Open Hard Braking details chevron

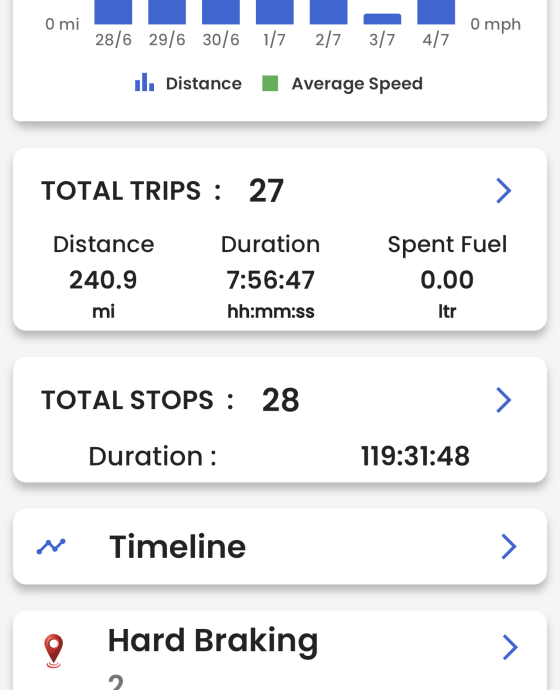pyautogui.click(x=509, y=647)
